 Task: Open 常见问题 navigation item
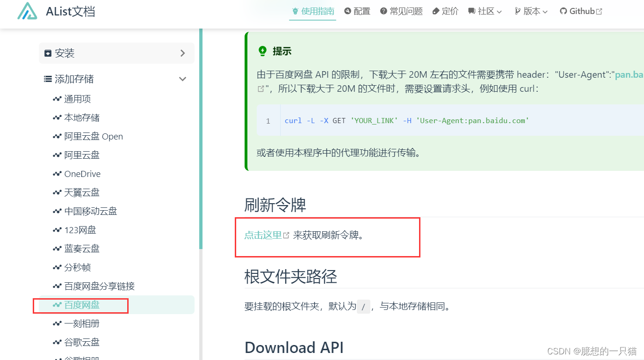tap(401, 11)
